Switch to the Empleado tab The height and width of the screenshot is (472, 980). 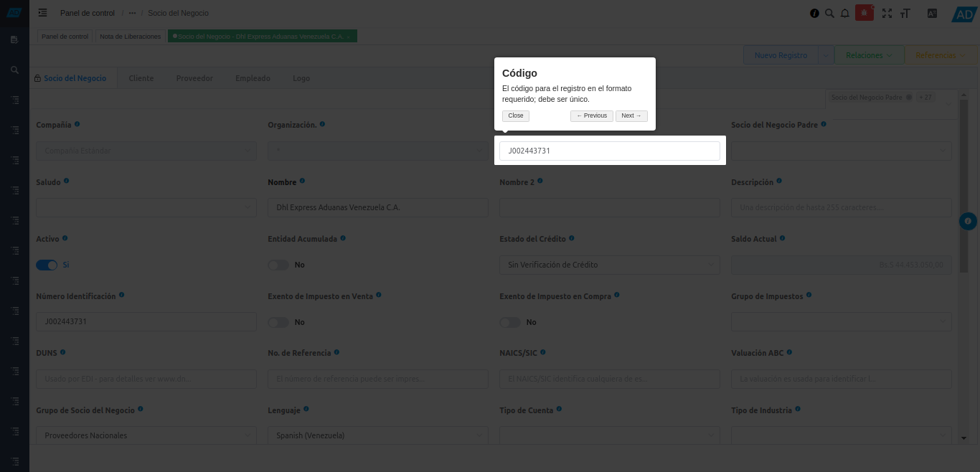(253, 78)
